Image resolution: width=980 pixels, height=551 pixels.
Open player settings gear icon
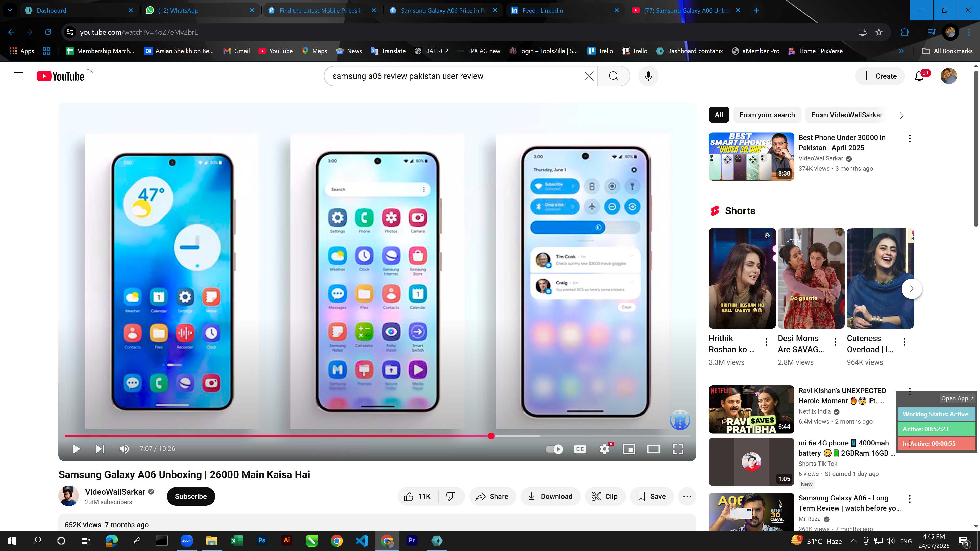click(605, 449)
